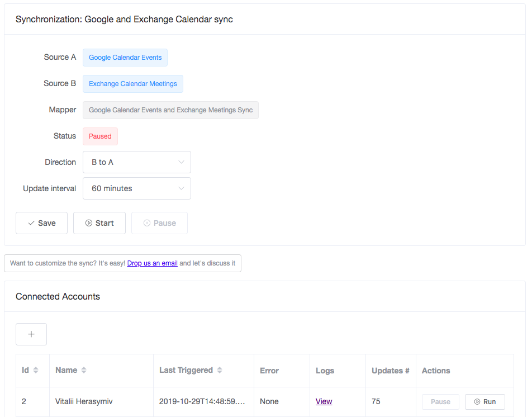This screenshot has height=417, width=532.
Task: Click the Mapper field value
Action: coord(170,110)
